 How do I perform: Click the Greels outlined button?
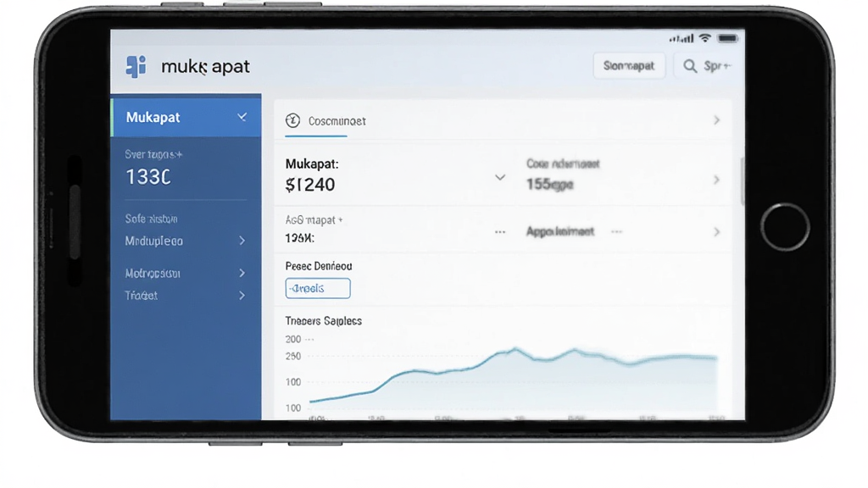(318, 288)
